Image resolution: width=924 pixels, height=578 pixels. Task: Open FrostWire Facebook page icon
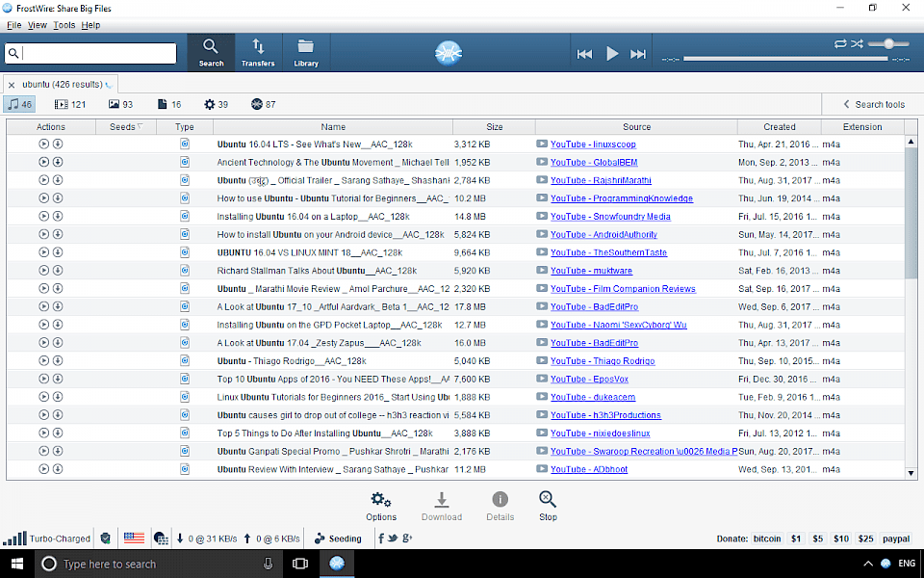coord(381,538)
